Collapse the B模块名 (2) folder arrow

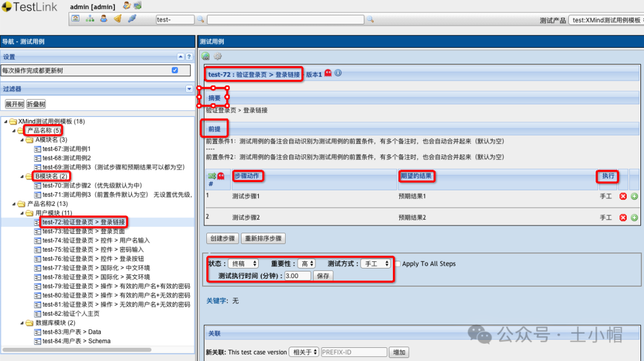pos(22,177)
